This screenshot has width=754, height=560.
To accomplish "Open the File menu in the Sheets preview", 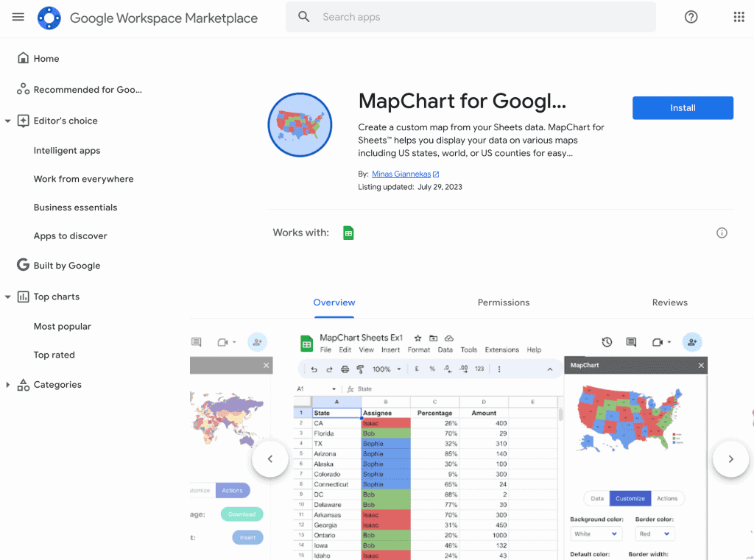I will [325, 350].
